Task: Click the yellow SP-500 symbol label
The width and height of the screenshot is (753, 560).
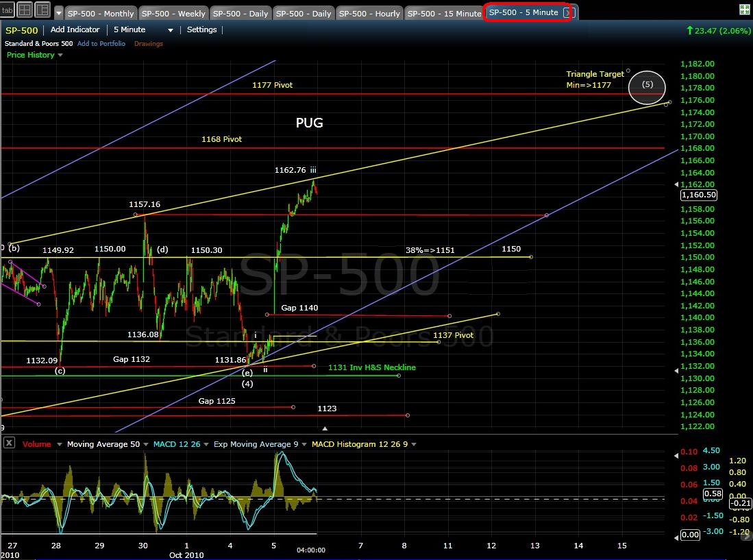Action: (22, 30)
